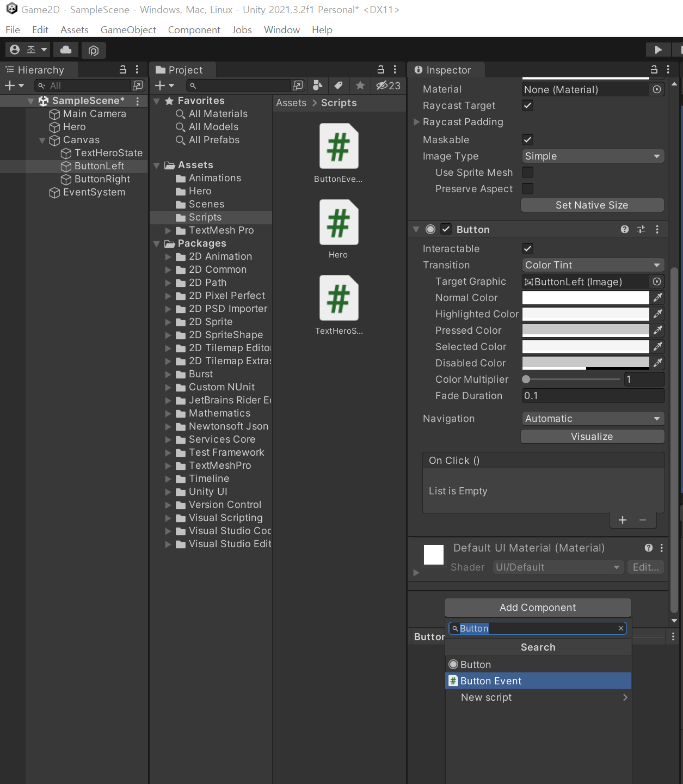Click the Normal Color swatch
Viewport: 683px width, 784px height.
(586, 298)
